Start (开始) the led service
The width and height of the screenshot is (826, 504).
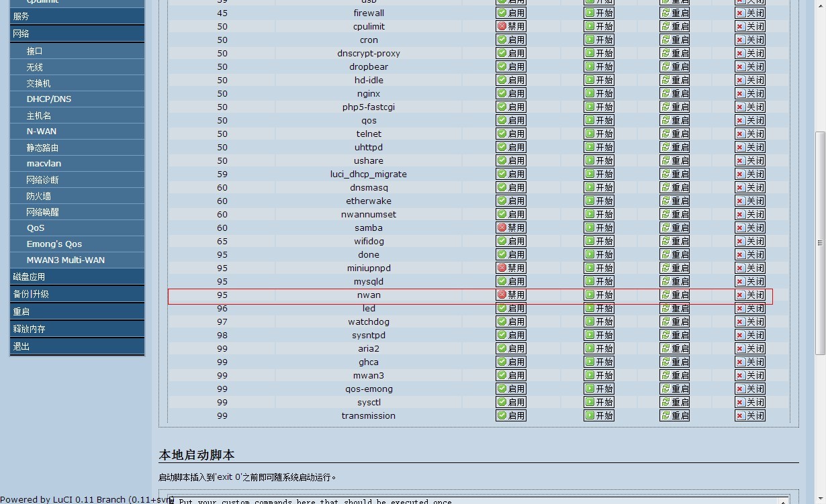[599, 308]
